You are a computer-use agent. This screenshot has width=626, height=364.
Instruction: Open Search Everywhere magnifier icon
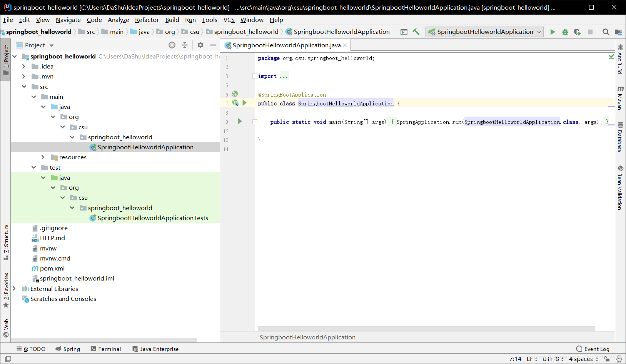pyautogui.click(x=606, y=32)
